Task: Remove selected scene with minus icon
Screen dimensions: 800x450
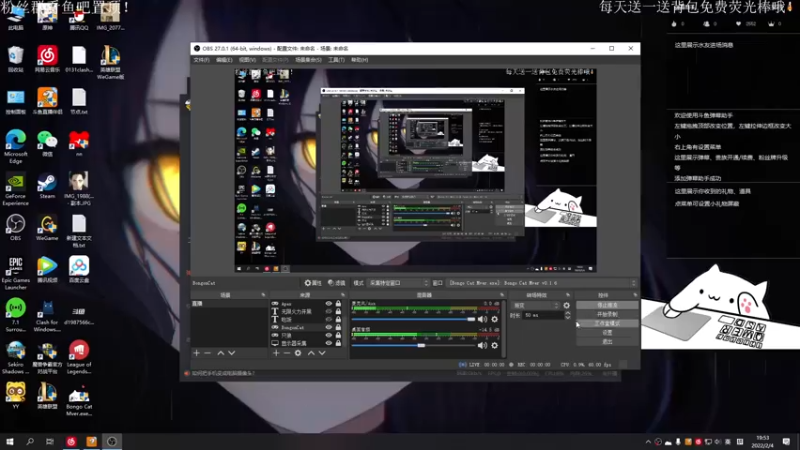Action: [x=207, y=353]
